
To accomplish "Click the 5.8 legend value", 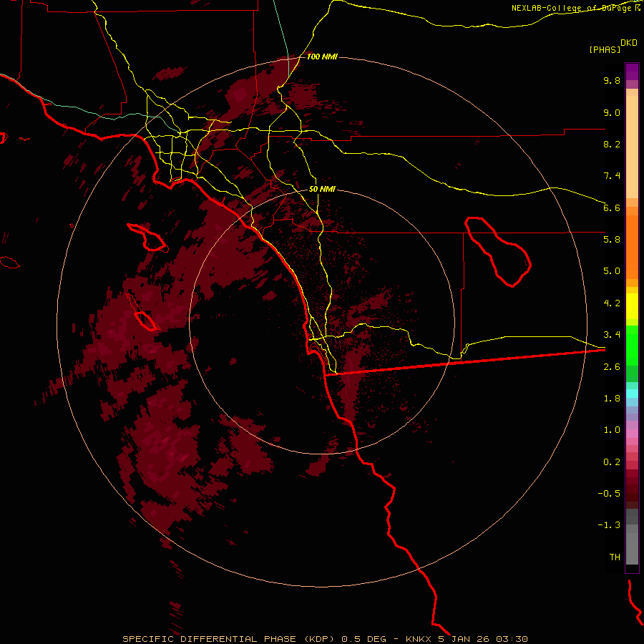I will (612, 240).
